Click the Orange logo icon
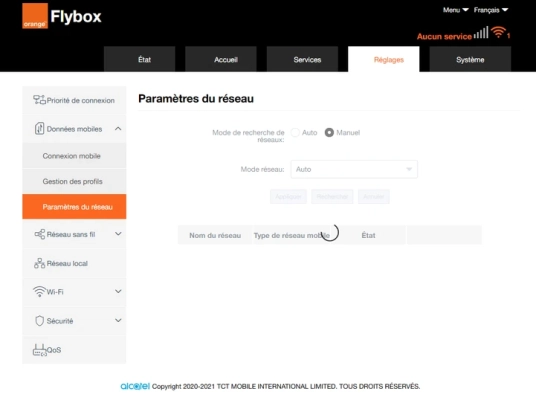536x406 pixels. click(x=35, y=16)
